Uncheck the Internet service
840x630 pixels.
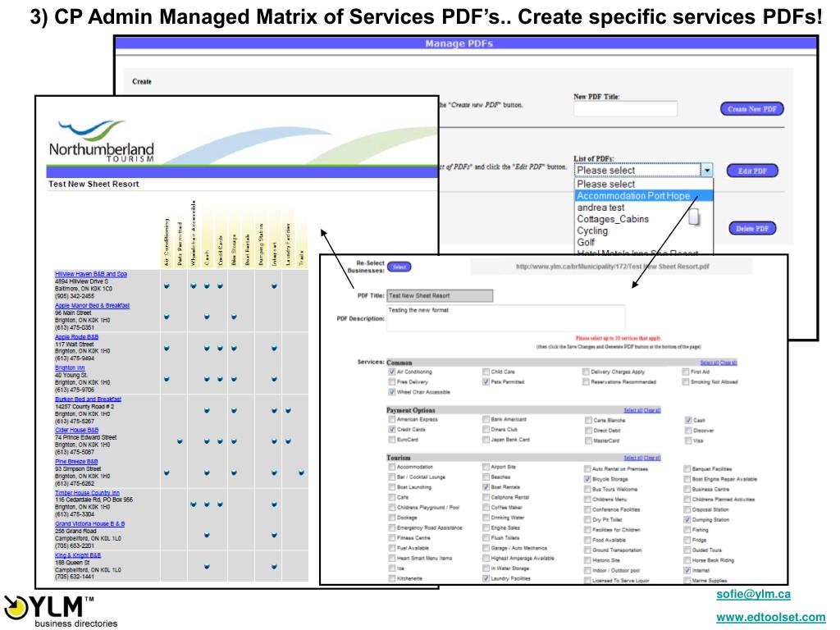click(x=687, y=571)
